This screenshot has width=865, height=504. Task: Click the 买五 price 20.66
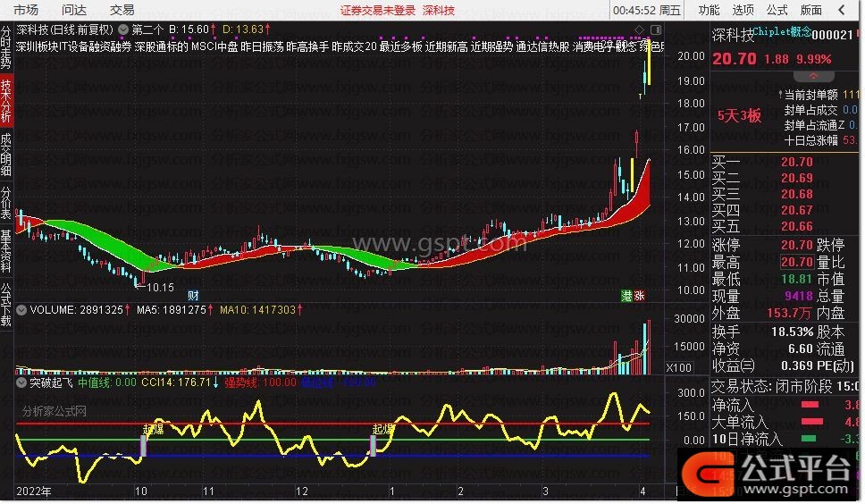pyautogui.click(x=796, y=227)
